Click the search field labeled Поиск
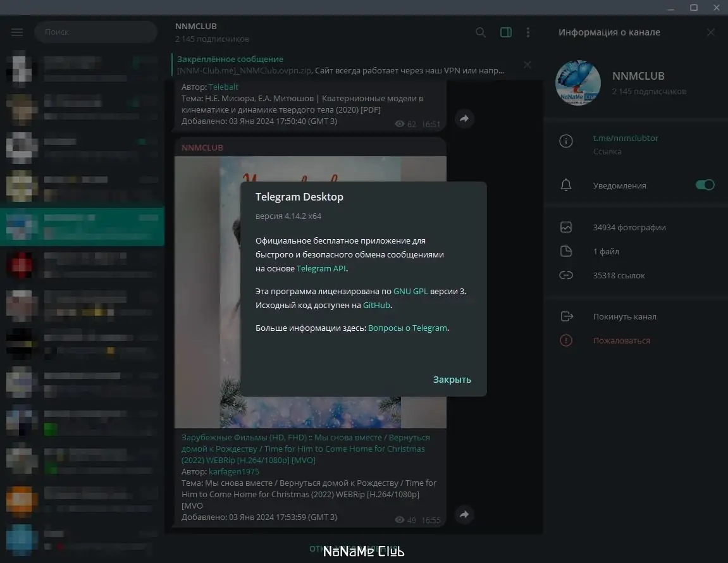Screen dimensions: 728x563 coord(96,32)
